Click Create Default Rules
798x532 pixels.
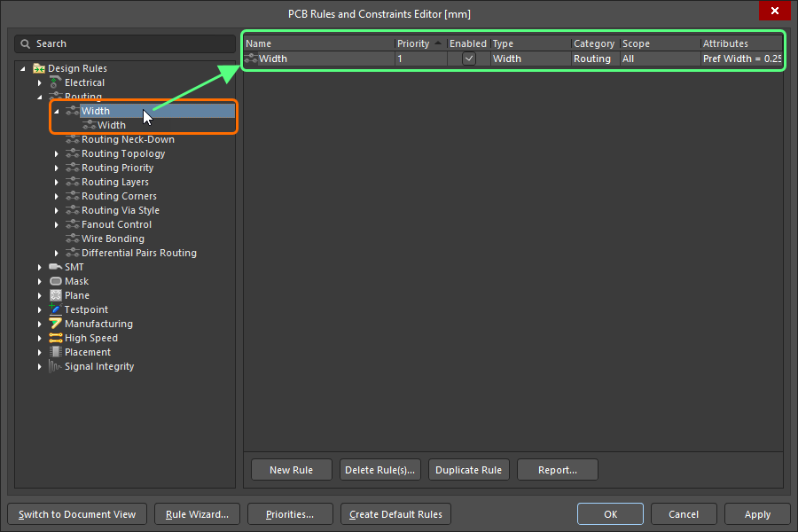395,514
